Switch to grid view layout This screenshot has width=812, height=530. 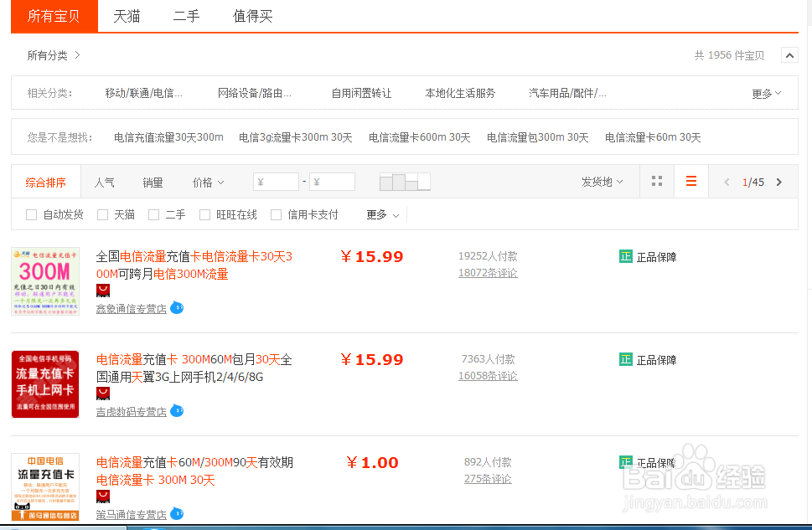point(657,182)
